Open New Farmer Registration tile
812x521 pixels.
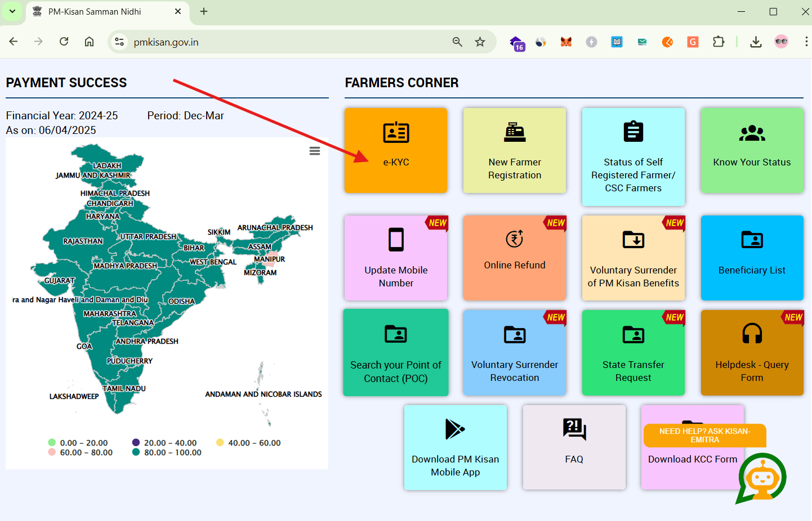pos(514,150)
